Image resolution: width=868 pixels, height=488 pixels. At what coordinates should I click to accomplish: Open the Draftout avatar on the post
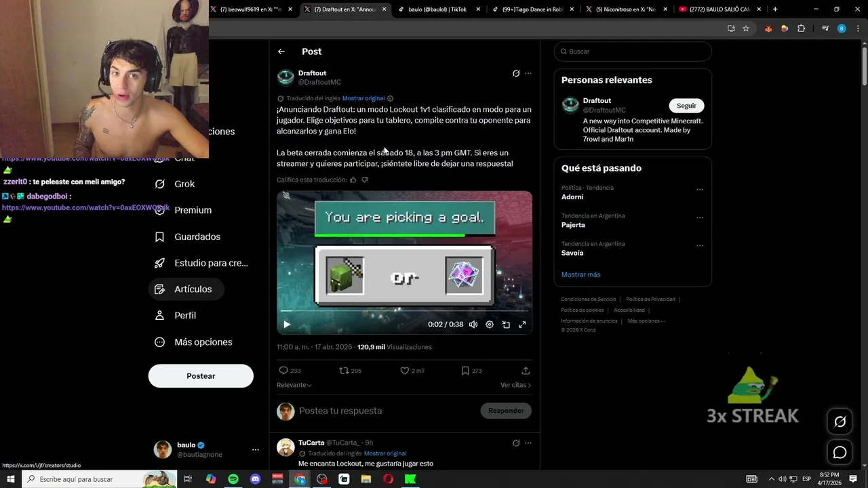pyautogui.click(x=285, y=77)
